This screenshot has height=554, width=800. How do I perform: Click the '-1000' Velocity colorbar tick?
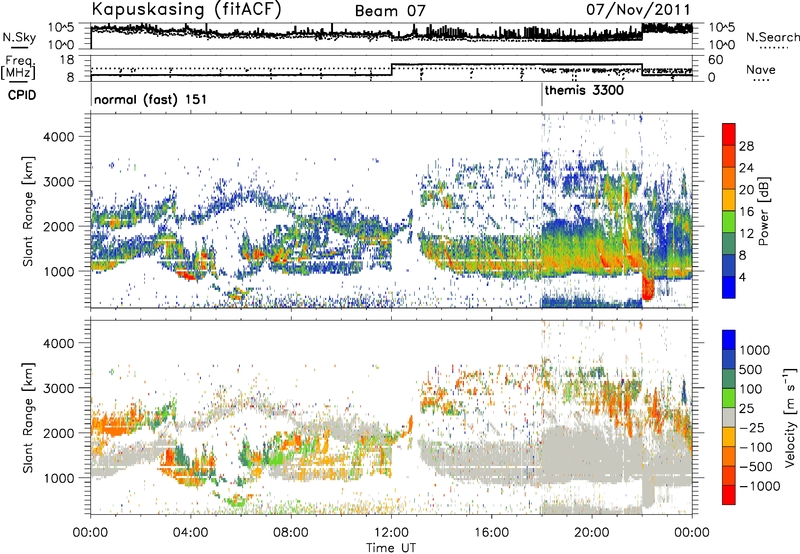(760, 486)
